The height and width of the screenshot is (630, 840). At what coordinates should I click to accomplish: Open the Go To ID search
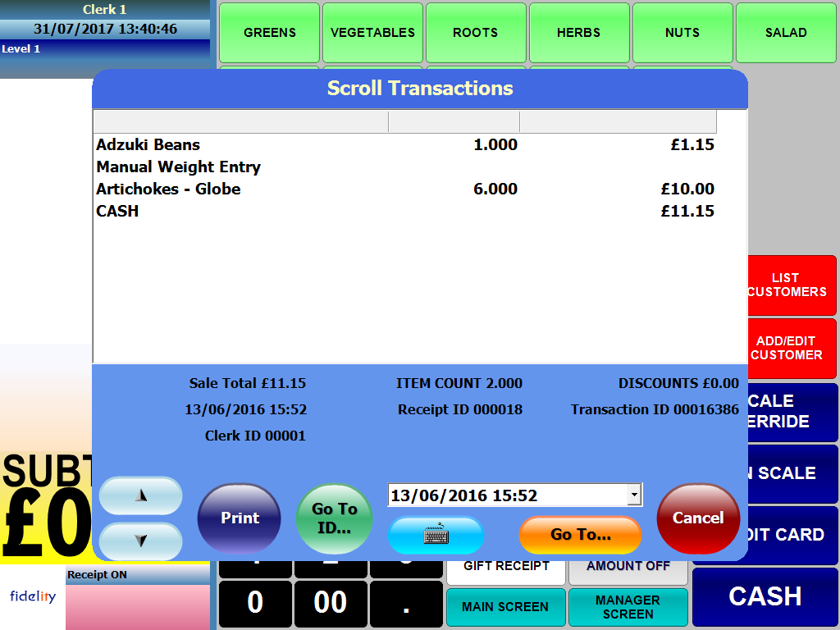pos(334,518)
